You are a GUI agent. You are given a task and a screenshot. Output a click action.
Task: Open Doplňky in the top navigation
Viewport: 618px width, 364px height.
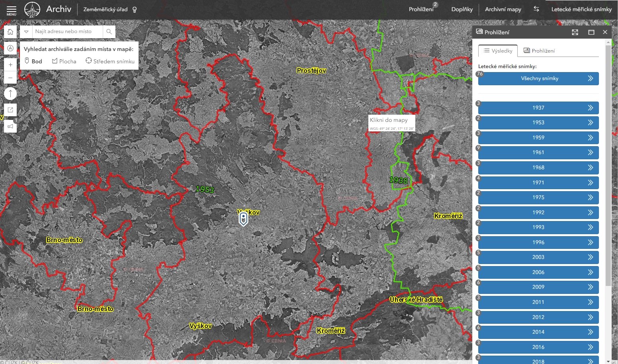(x=462, y=9)
